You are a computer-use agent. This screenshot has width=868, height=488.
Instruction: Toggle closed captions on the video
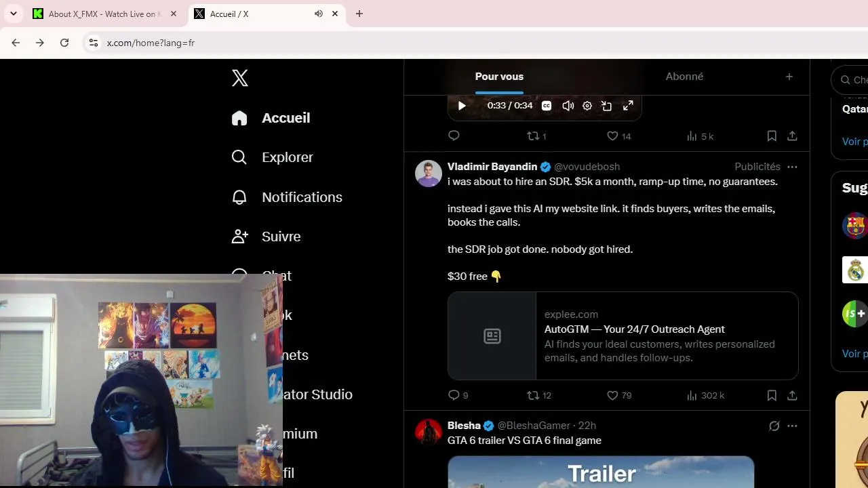click(x=547, y=106)
